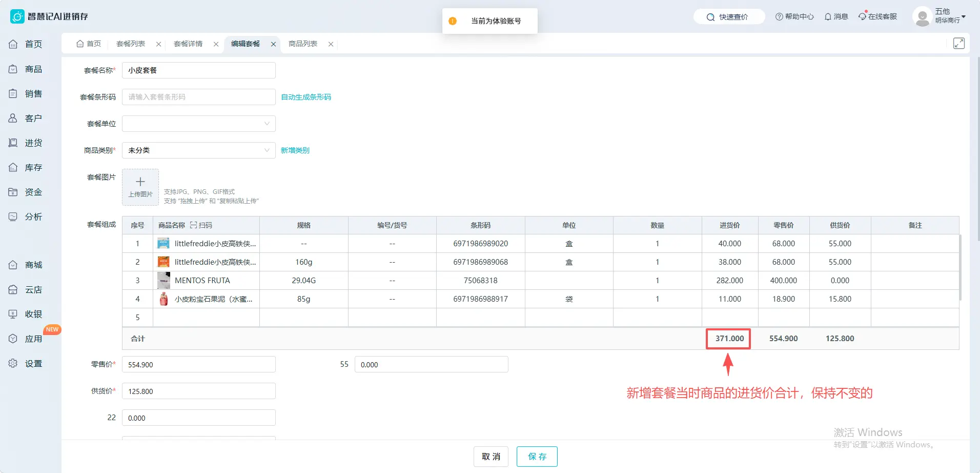Open 库存 sidebar menu
Image resolution: width=980 pixels, height=473 pixels.
pos(26,167)
